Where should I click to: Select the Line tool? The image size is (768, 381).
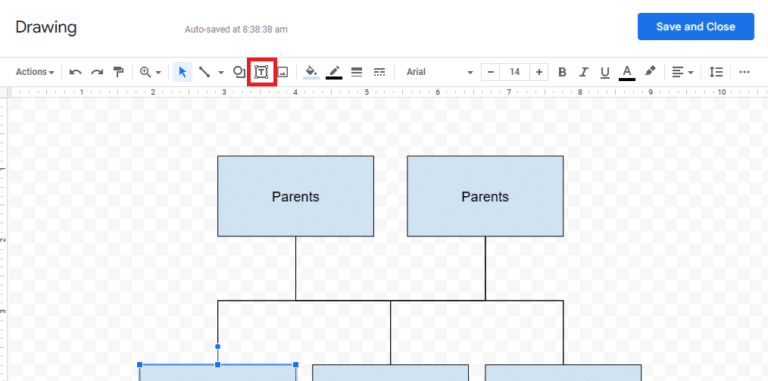(x=204, y=72)
